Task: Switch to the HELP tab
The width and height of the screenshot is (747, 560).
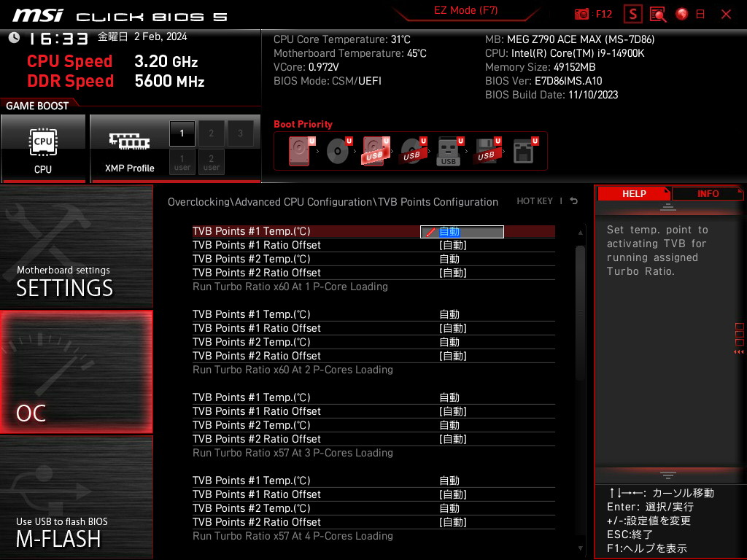Action: pyautogui.click(x=634, y=194)
